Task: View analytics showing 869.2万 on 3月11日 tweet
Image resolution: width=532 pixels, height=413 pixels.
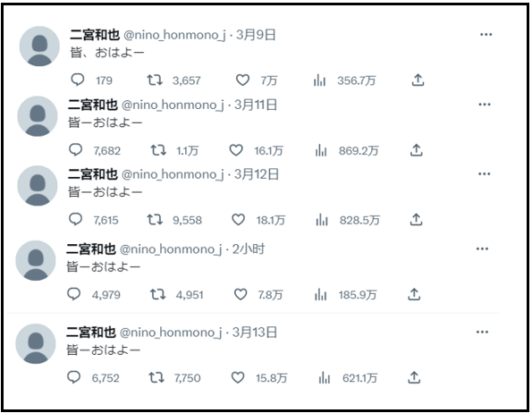Action: coord(321,150)
